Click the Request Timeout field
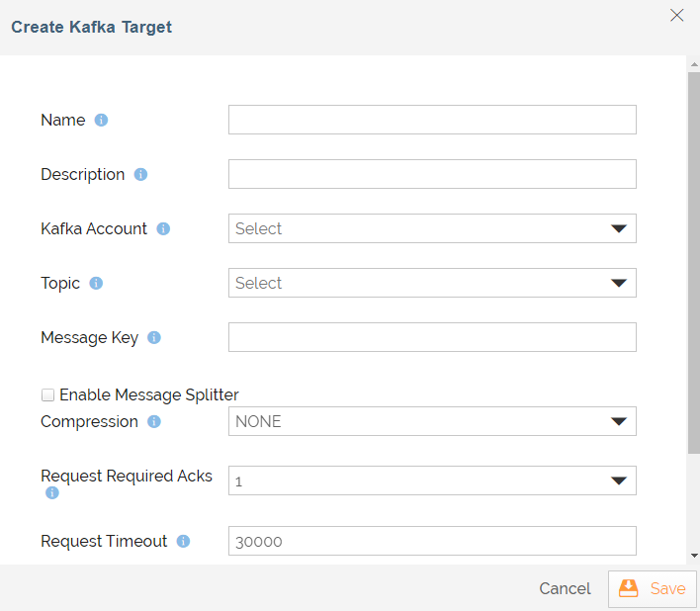Viewport: 700px width, 611px height. (432, 541)
